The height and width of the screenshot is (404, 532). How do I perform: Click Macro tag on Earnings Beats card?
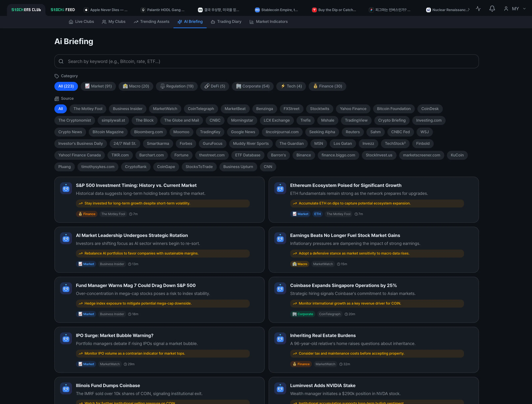[300, 264]
